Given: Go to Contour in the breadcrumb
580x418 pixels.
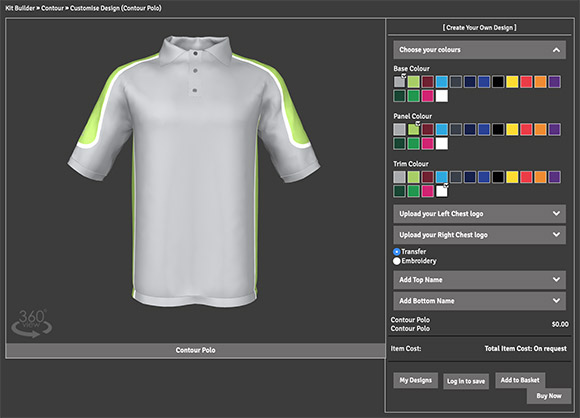Looking at the screenshot, I should tap(52, 8).
